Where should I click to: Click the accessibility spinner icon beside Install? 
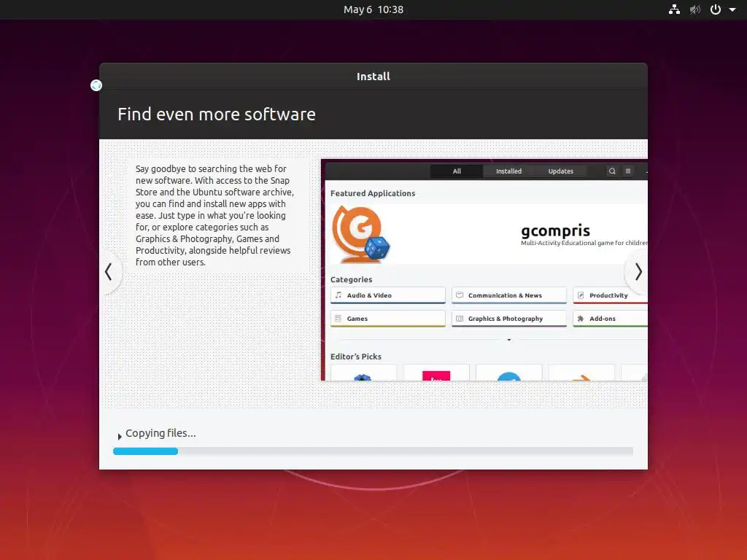96,85
